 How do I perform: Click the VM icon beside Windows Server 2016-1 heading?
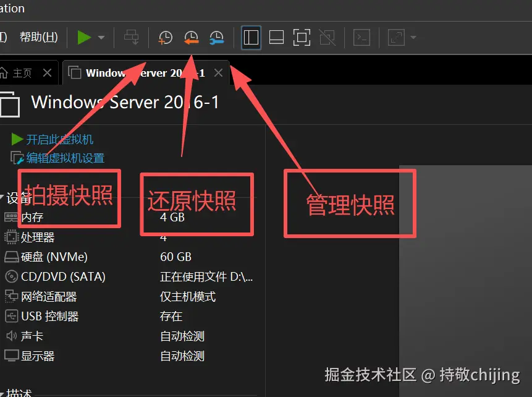pos(9,105)
